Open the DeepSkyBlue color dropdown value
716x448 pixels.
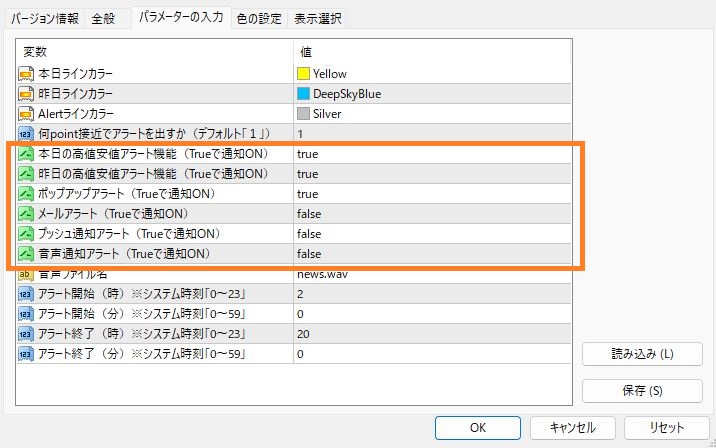tap(346, 94)
